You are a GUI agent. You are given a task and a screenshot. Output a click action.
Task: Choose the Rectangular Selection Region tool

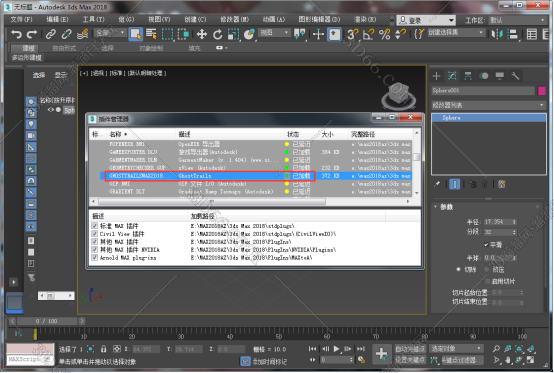tap(168, 34)
